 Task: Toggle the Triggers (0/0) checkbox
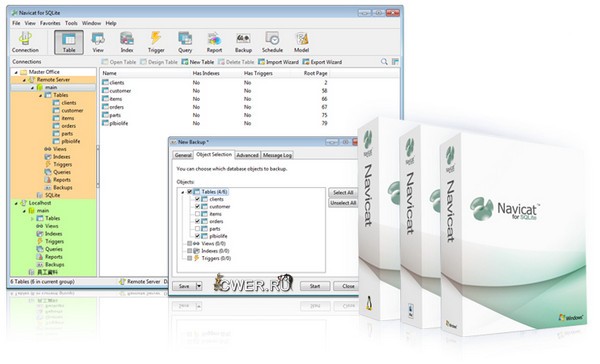[x=189, y=258]
